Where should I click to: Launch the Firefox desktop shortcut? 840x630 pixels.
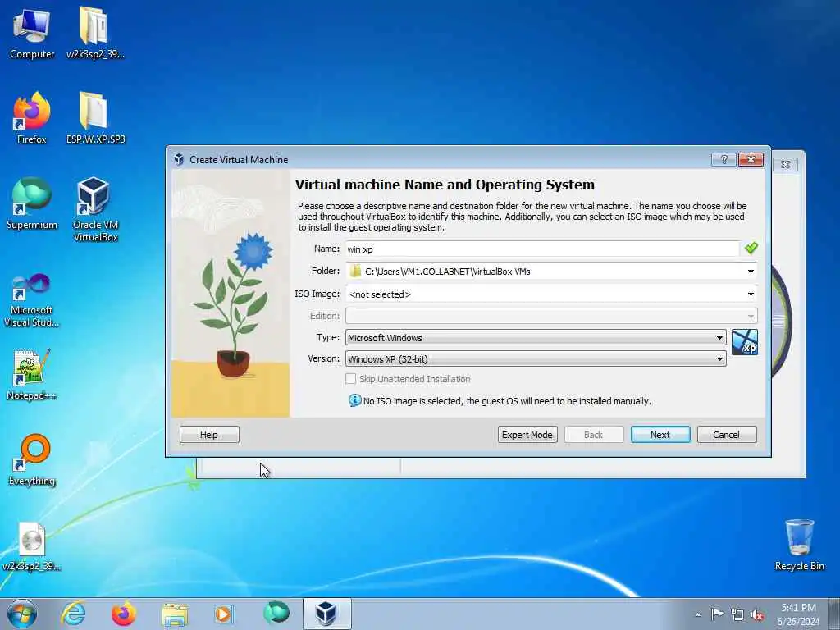point(32,118)
